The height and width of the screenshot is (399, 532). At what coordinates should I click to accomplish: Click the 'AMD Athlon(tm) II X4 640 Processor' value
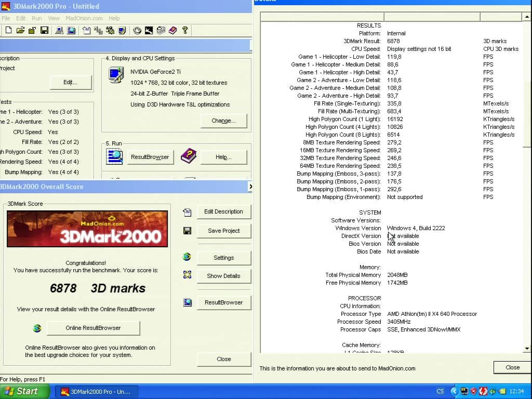(432, 314)
